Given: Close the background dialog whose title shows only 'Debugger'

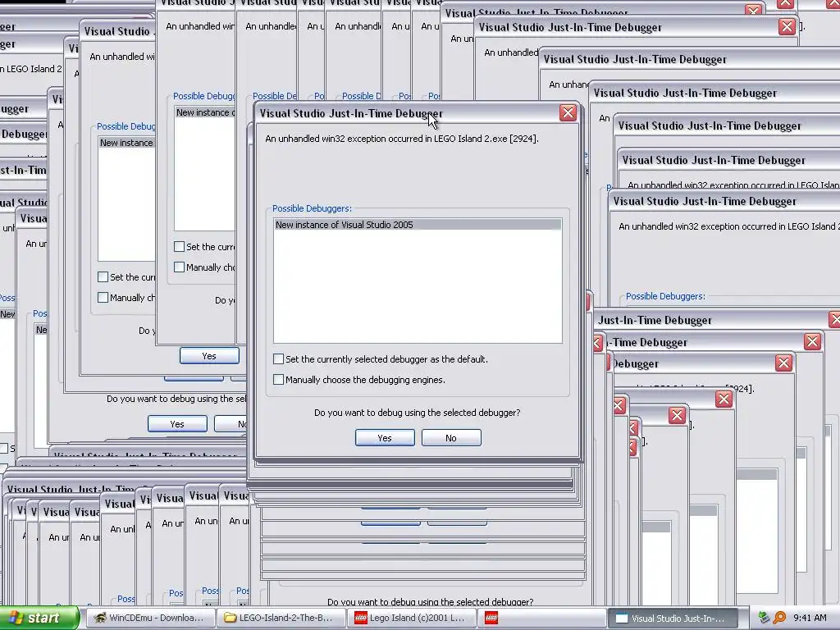Looking at the screenshot, I should point(783,363).
